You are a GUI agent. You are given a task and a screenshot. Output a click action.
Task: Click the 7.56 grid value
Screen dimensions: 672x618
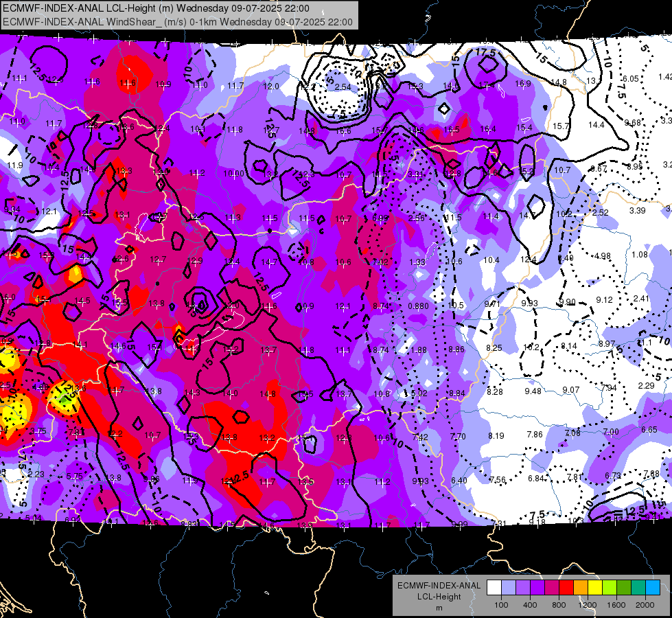pyautogui.click(x=498, y=479)
